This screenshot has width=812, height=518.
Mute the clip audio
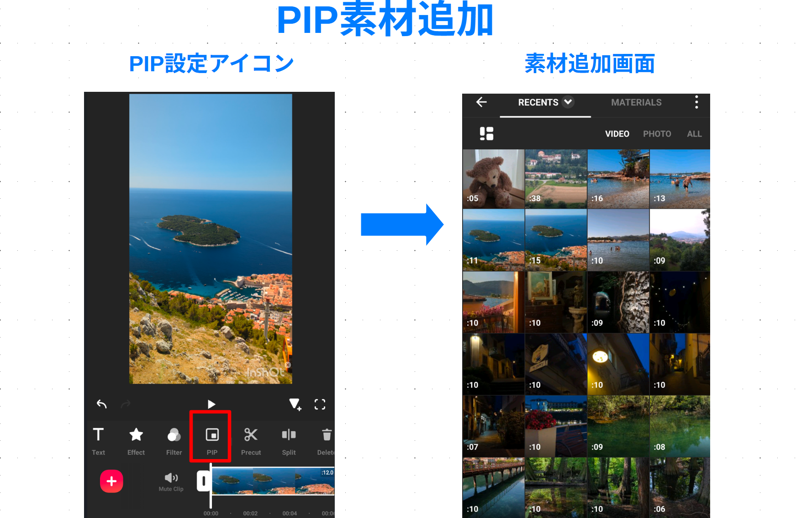point(171,482)
